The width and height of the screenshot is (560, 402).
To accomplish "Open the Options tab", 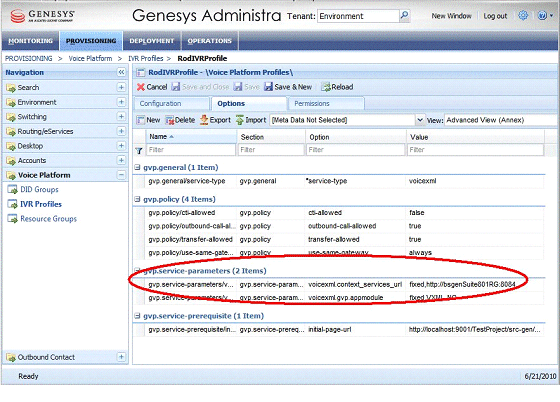I will pos(249,104).
